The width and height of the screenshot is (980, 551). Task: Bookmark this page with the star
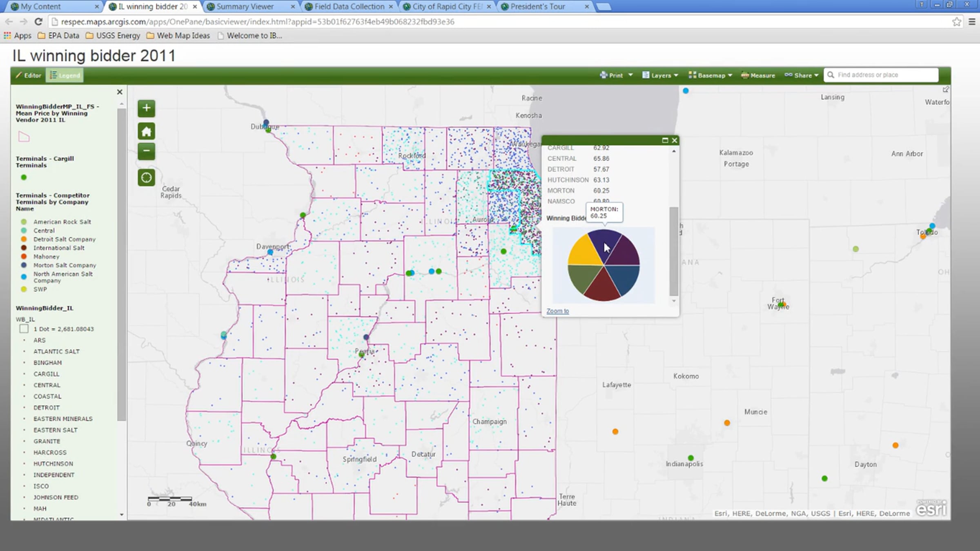pos(957,22)
